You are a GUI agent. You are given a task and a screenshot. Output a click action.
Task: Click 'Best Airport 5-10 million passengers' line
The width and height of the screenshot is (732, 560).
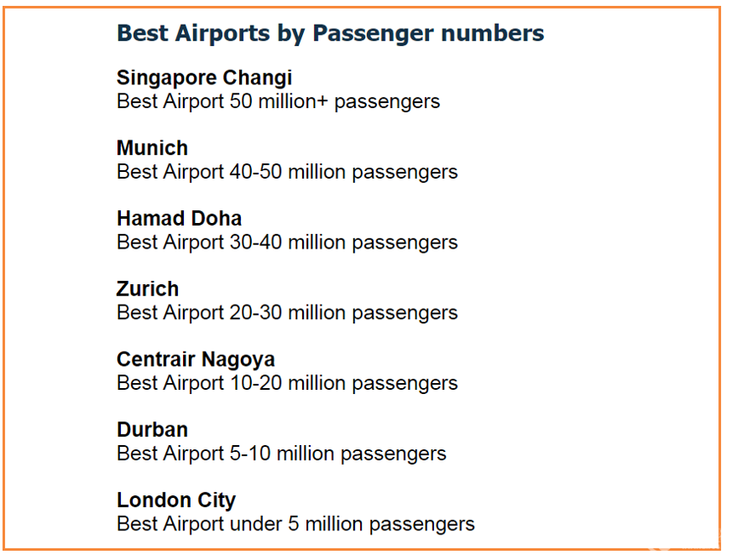click(x=282, y=454)
